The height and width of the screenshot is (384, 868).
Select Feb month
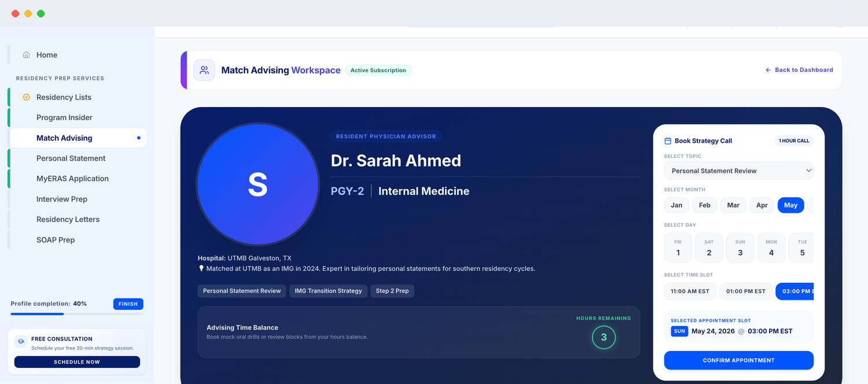pyautogui.click(x=704, y=205)
